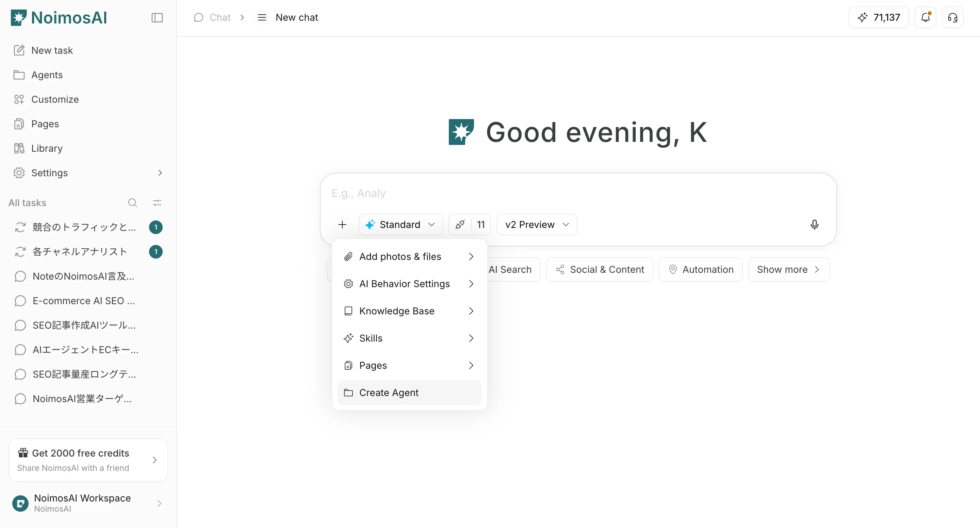980x528 pixels.
Task: Open the headset support icon
Action: pyautogui.click(x=953, y=17)
